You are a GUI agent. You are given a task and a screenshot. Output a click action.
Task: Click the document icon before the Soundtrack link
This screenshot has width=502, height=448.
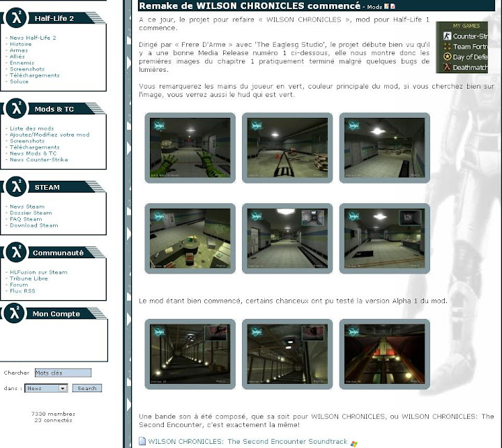pos(142,441)
